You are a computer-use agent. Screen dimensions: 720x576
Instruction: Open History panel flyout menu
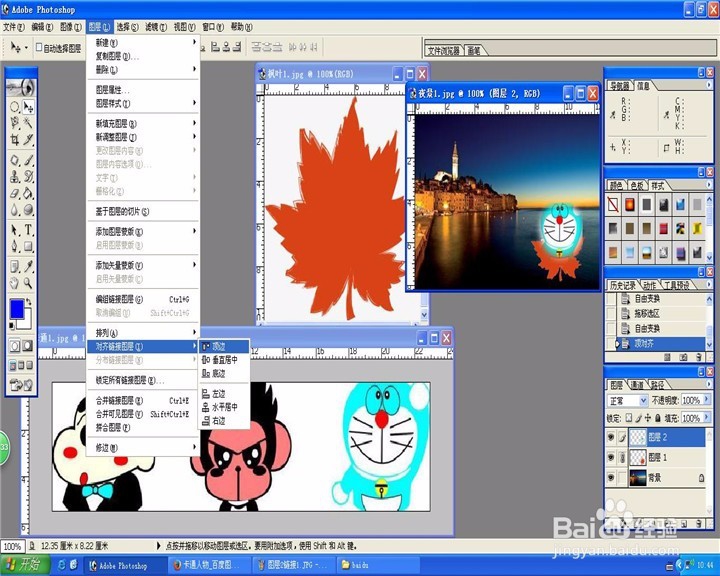[x=709, y=285]
